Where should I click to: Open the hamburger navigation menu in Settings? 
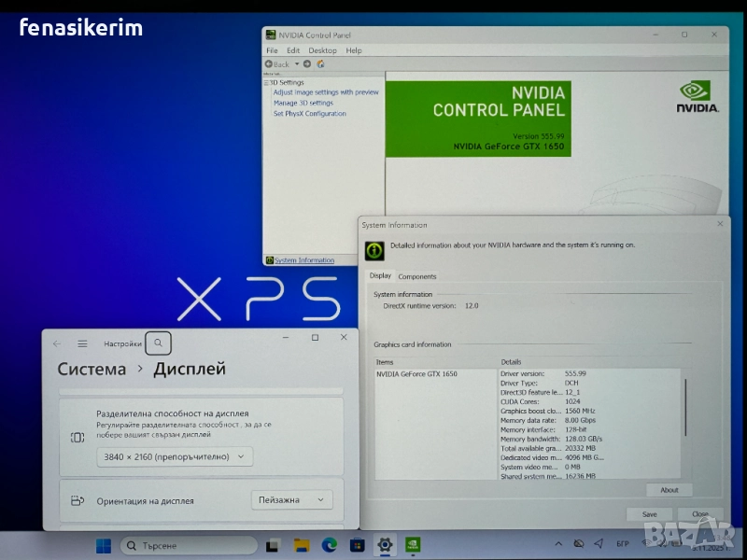[x=82, y=343]
